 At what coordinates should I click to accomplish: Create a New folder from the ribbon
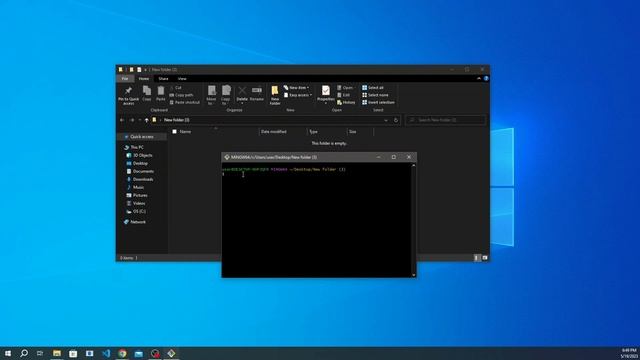click(275, 96)
